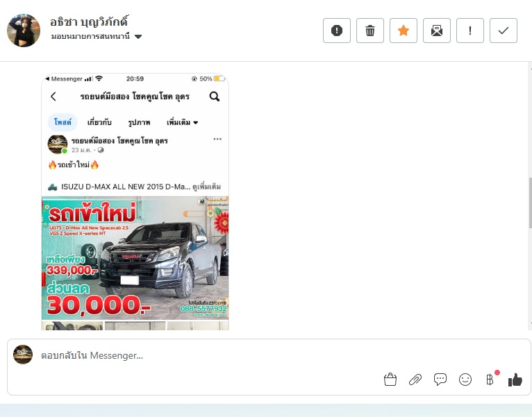Open the มอบหมายการสนทนานี้ assignment dropdown
Screen dimensions: 532x417
97,36
